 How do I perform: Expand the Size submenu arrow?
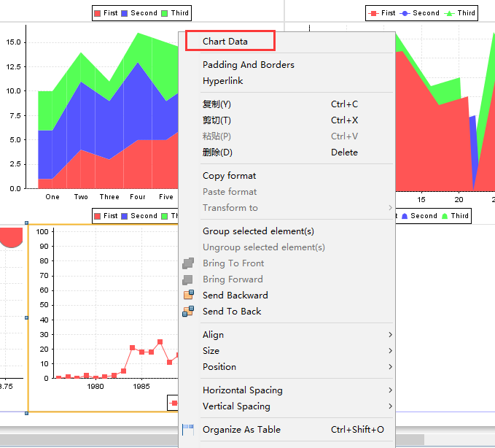click(x=390, y=351)
